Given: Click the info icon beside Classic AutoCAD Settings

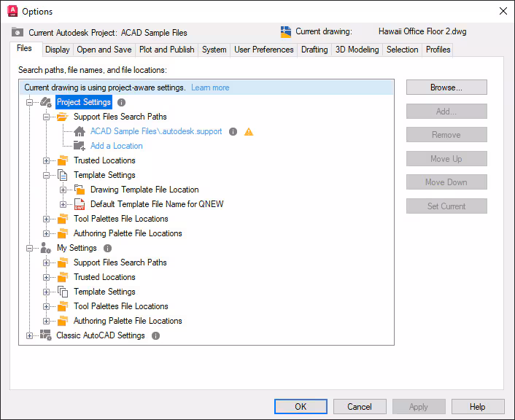Looking at the screenshot, I should click(x=155, y=336).
